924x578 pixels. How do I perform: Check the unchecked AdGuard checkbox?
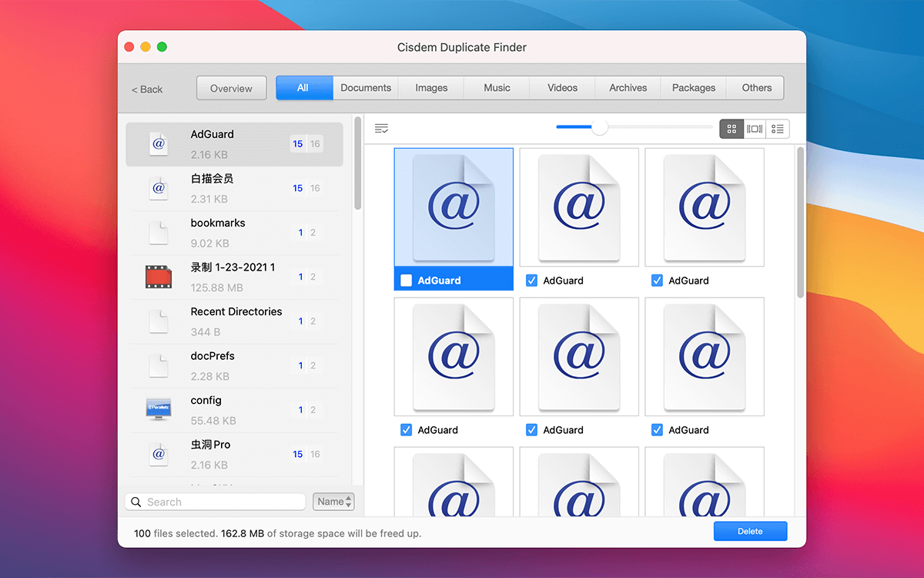tap(406, 281)
